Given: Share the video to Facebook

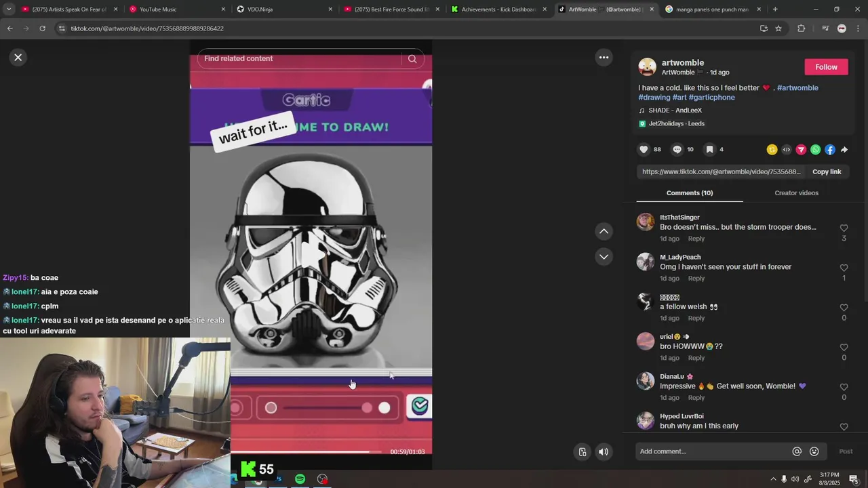Looking at the screenshot, I should coord(830,150).
